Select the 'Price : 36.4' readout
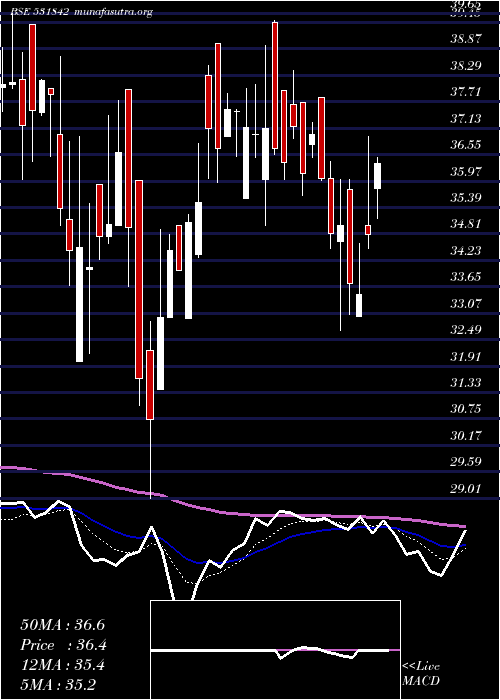The image size is (500, 700). [x=63, y=645]
